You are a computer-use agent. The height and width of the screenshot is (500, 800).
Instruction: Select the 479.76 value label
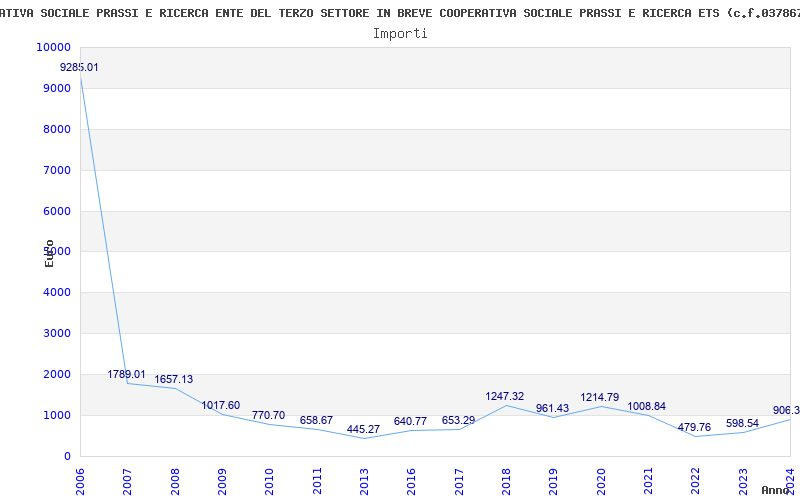[x=695, y=428]
